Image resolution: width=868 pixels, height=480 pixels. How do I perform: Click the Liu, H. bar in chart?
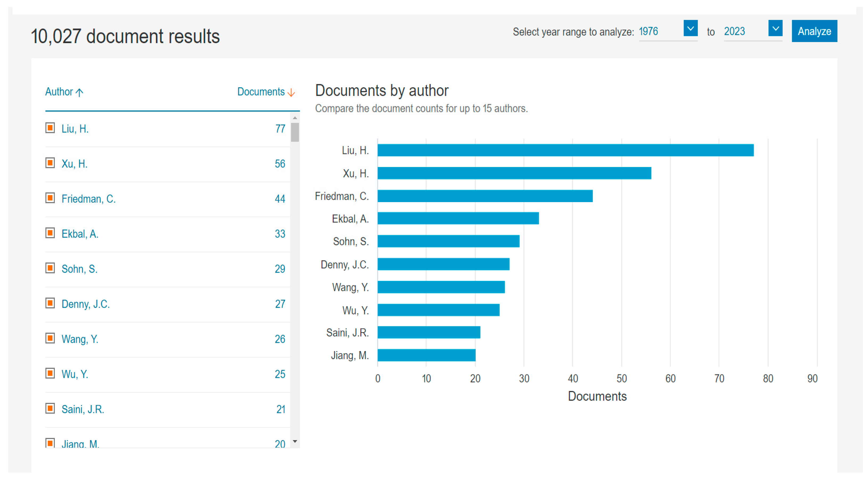(x=565, y=151)
